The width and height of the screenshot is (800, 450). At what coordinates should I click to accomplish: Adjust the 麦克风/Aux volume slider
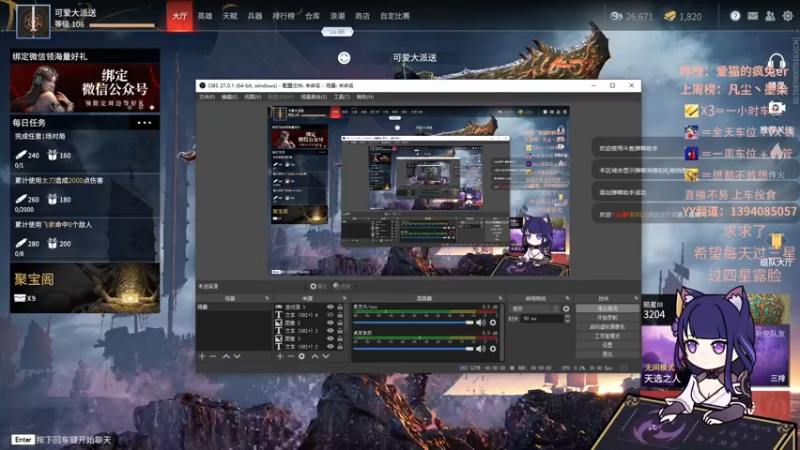[x=413, y=322]
